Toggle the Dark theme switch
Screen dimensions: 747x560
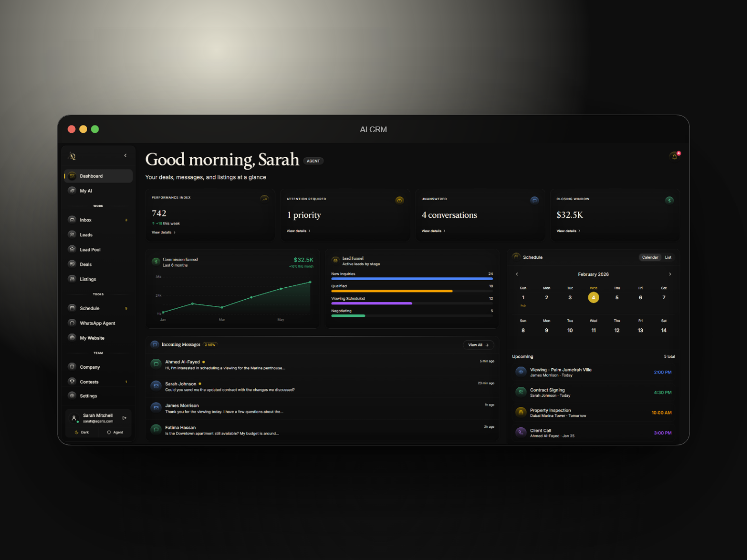82,432
